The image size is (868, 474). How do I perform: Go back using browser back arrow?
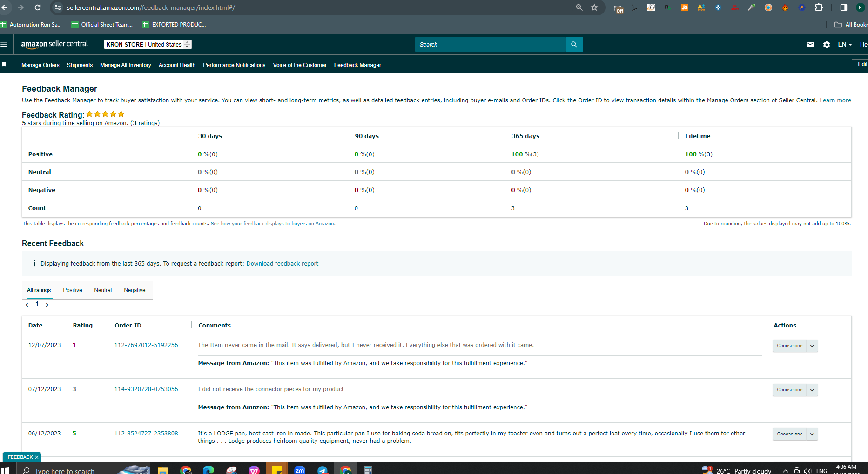[5, 7]
